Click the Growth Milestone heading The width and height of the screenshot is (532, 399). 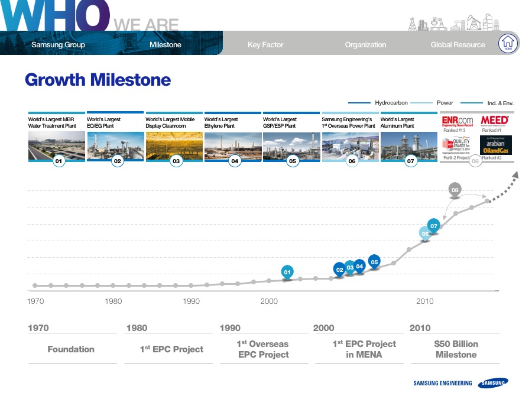pyautogui.click(x=98, y=80)
